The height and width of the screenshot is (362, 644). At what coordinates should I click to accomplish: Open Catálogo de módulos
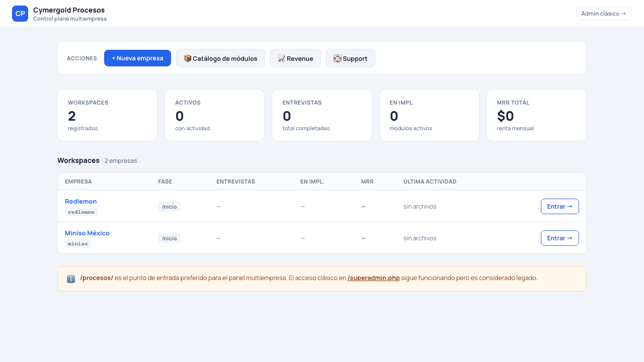220,58
